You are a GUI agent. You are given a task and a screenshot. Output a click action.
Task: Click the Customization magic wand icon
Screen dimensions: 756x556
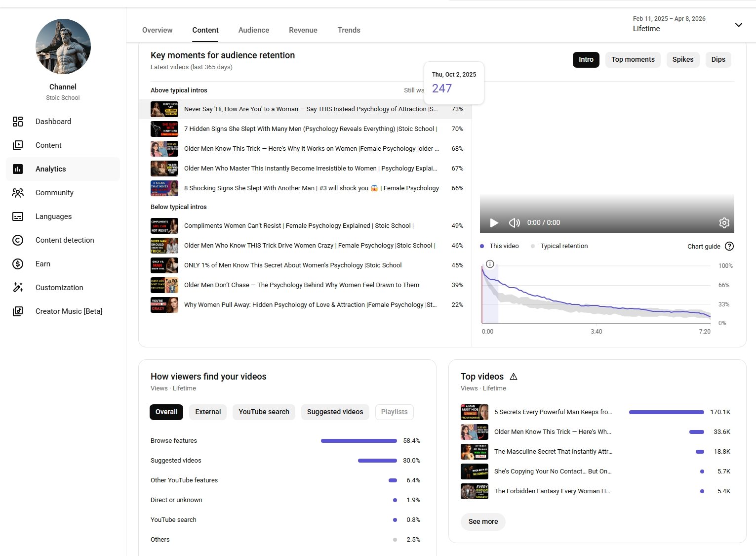[18, 288]
